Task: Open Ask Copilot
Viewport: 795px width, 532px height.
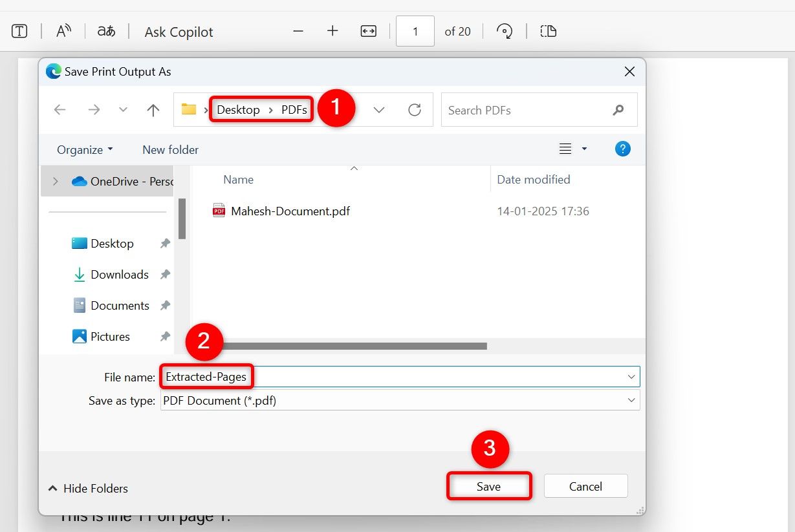Action: 178,31
